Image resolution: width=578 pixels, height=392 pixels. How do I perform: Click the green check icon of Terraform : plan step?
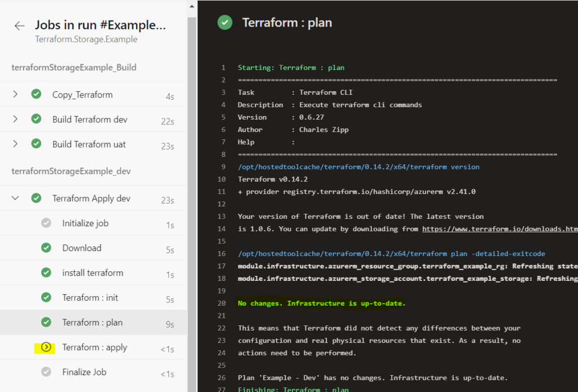point(46,322)
